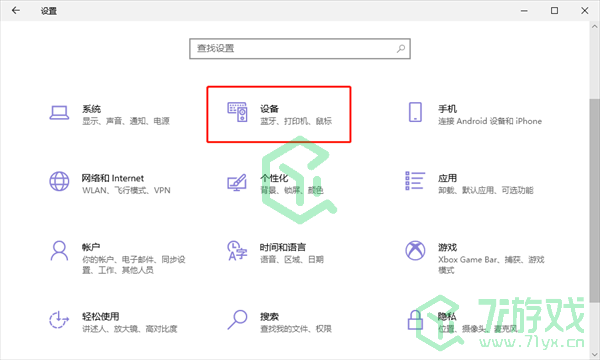Select the 系统 category title
The image size is (600, 360).
click(91, 109)
